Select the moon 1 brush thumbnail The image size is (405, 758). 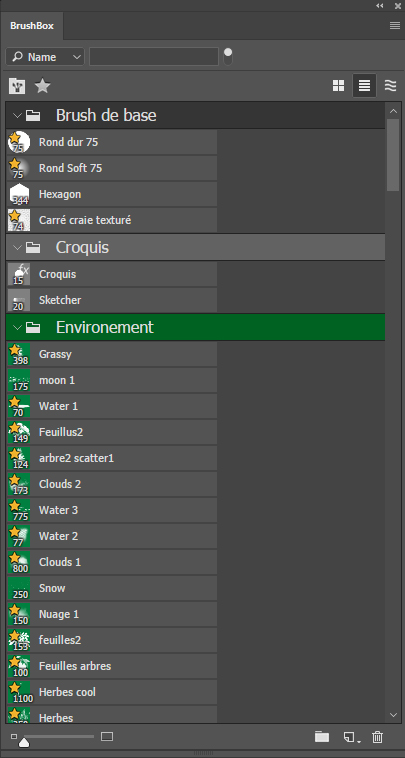pos(19,380)
